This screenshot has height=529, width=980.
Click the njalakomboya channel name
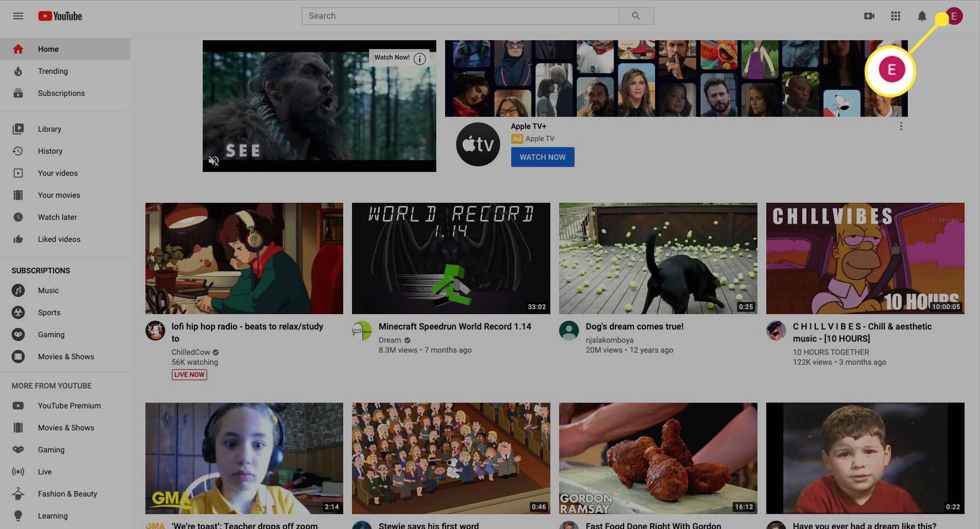[x=609, y=340]
